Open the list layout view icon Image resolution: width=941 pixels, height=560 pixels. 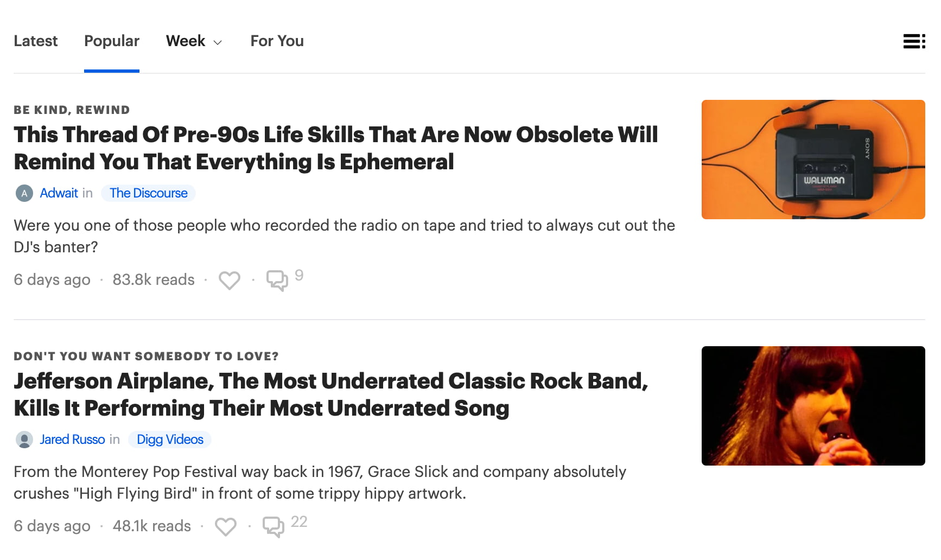tap(913, 41)
